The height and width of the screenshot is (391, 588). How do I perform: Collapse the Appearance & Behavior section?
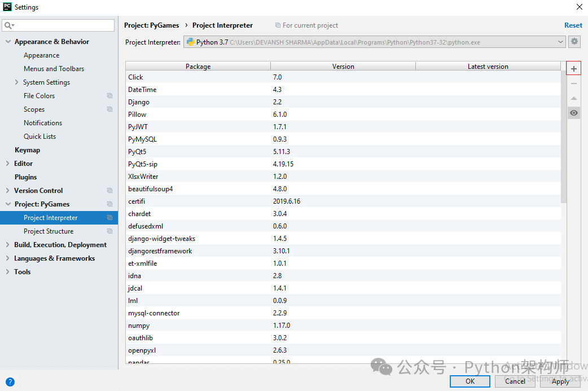8,42
